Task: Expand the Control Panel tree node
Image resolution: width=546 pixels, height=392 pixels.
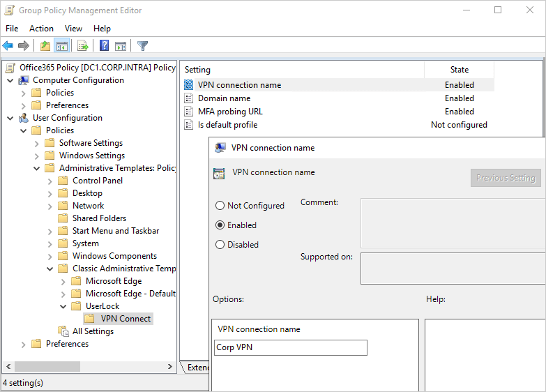Action: tap(50, 181)
